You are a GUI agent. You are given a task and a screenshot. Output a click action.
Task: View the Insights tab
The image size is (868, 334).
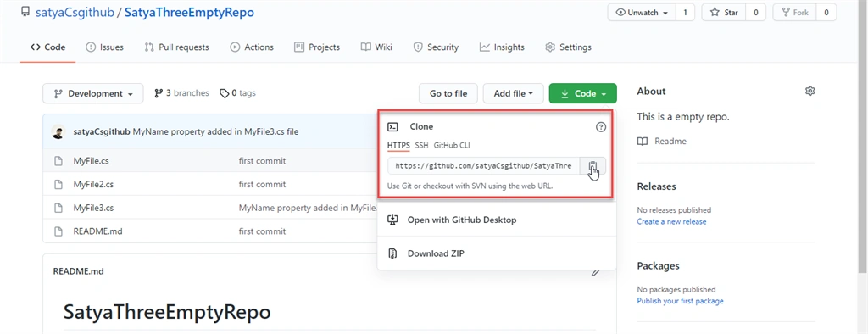(502, 47)
